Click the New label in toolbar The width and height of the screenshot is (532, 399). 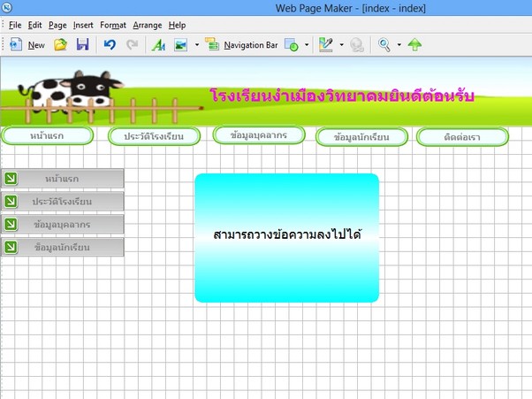coord(36,45)
